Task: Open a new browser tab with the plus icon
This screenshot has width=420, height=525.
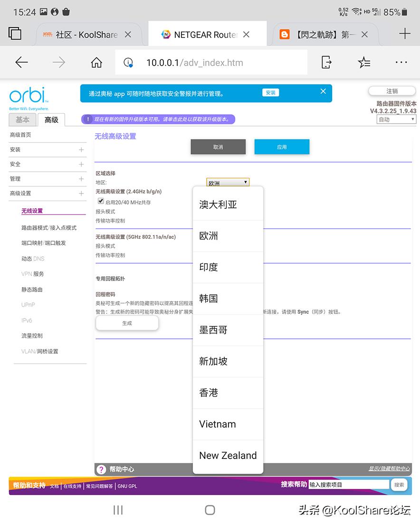Action: [405, 33]
